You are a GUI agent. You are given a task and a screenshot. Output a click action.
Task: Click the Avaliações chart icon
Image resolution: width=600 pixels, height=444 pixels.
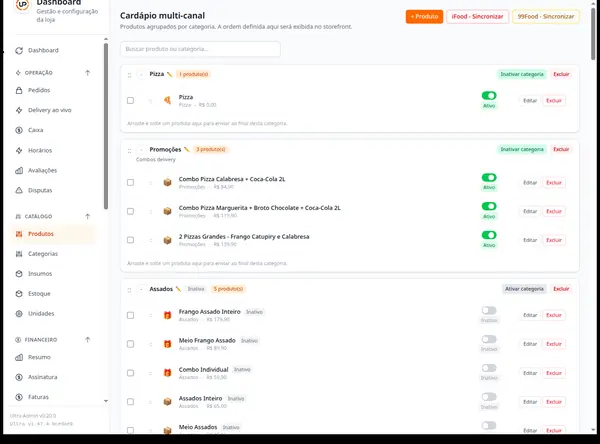[x=19, y=170]
